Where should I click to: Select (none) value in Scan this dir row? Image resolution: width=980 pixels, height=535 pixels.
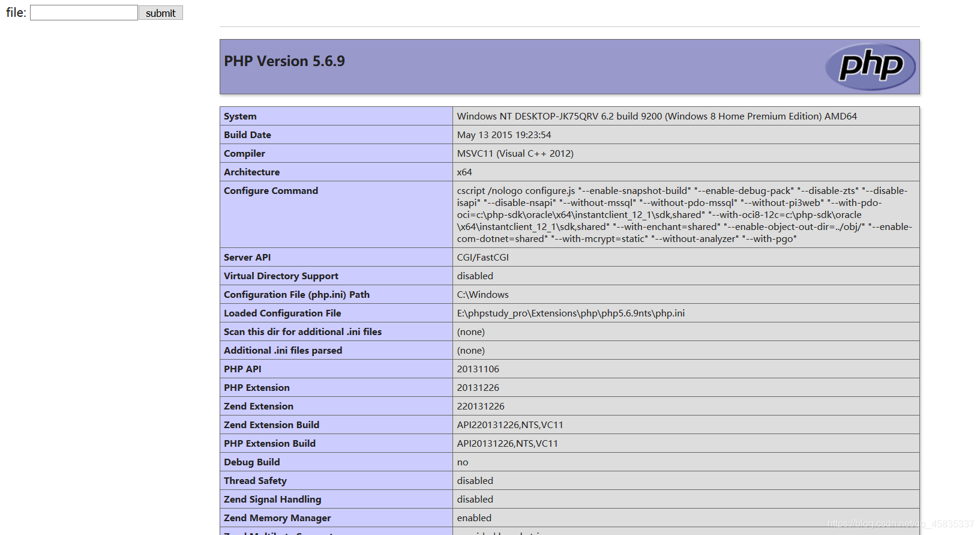click(x=470, y=332)
